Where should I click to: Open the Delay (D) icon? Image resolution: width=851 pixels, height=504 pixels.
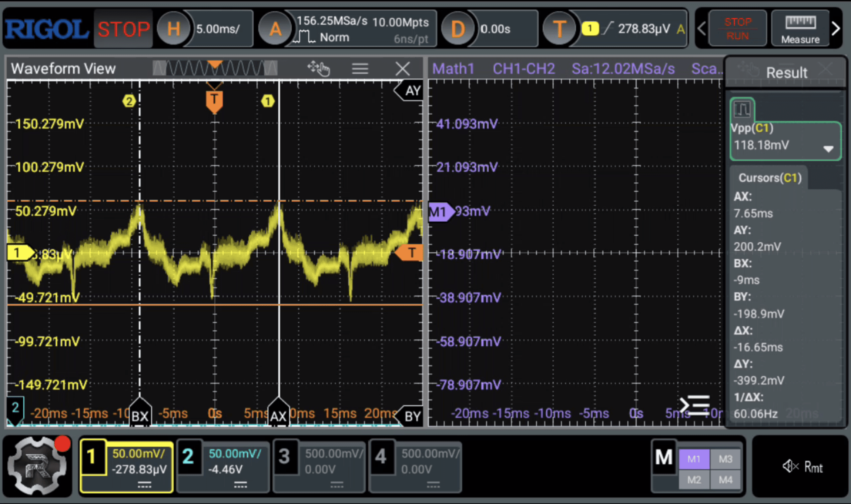click(458, 29)
